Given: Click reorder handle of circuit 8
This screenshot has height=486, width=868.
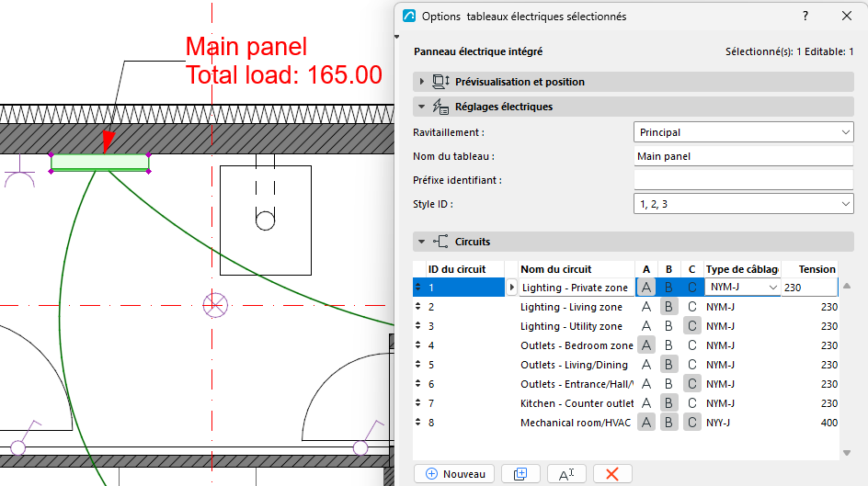Looking at the screenshot, I should click(x=418, y=423).
